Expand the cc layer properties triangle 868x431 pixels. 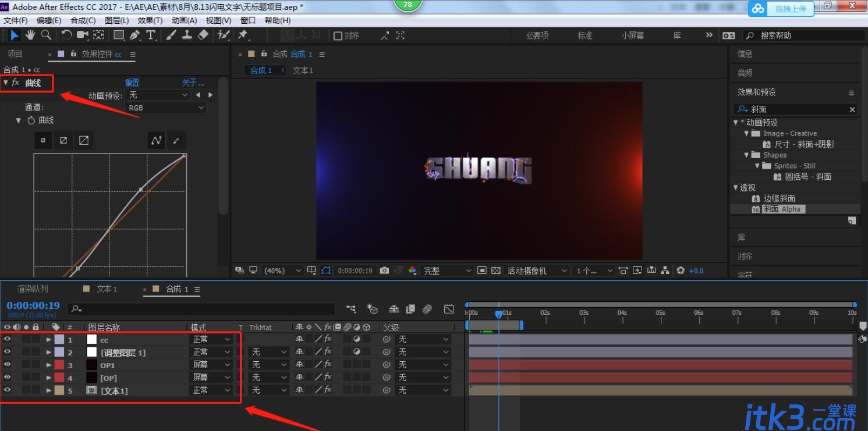pyautogui.click(x=49, y=339)
